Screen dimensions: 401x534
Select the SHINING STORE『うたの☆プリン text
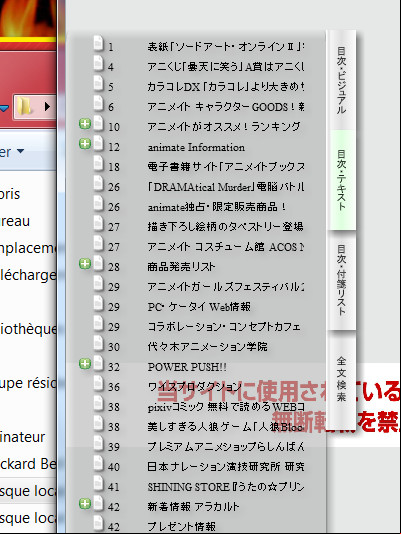(226, 487)
